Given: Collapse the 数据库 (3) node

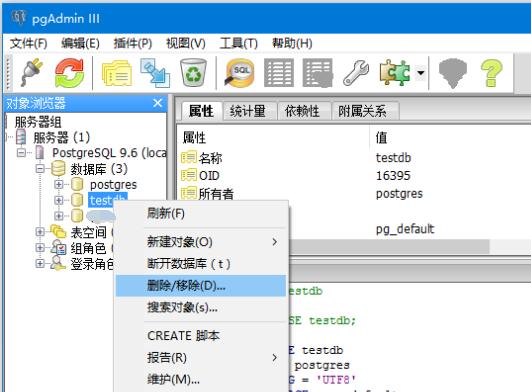Looking at the screenshot, I should [40, 168].
